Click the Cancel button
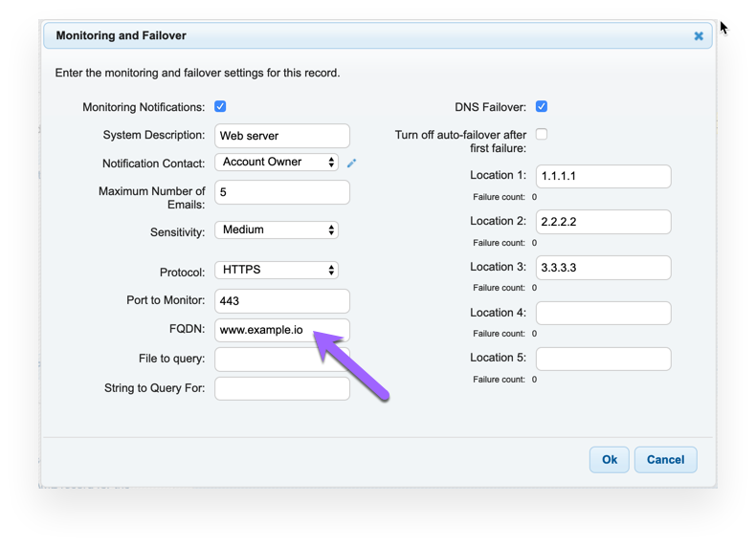 click(x=665, y=460)
